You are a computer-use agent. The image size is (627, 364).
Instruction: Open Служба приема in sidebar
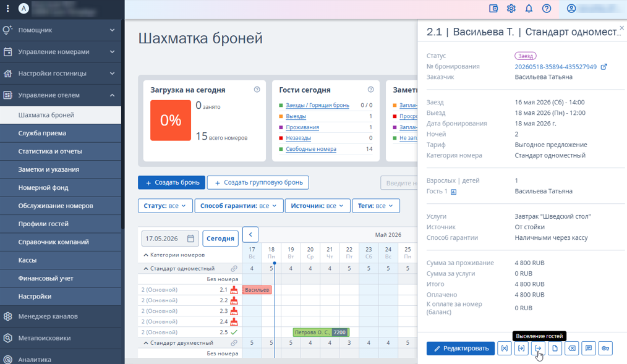point(61,133)
